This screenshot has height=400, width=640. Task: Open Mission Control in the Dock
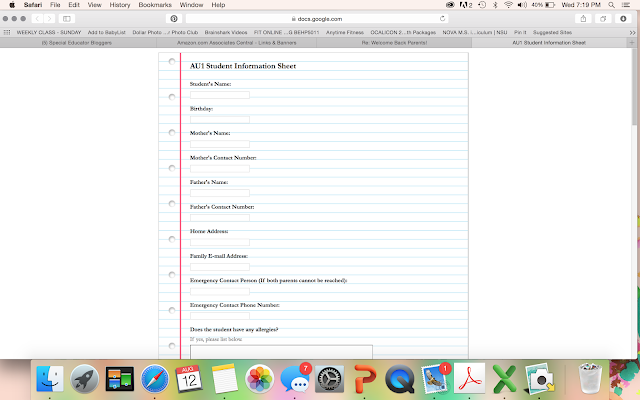click(120, 379)
